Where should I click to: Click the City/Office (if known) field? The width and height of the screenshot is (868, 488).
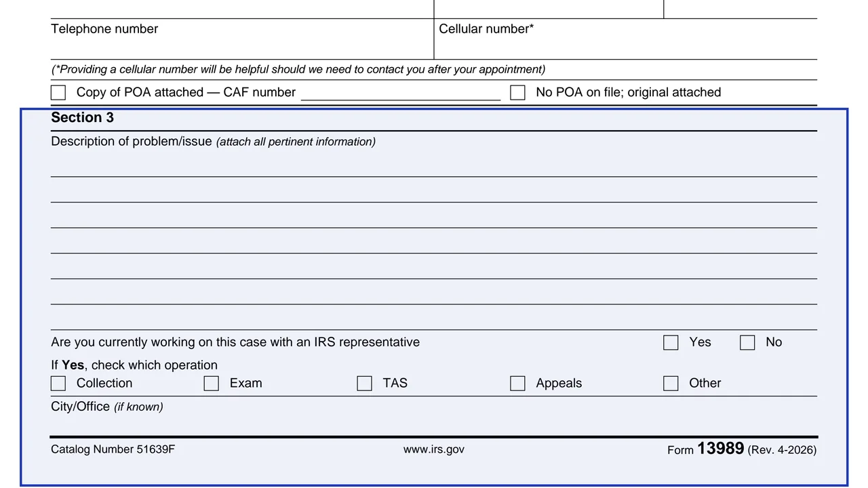coord(434,416)
